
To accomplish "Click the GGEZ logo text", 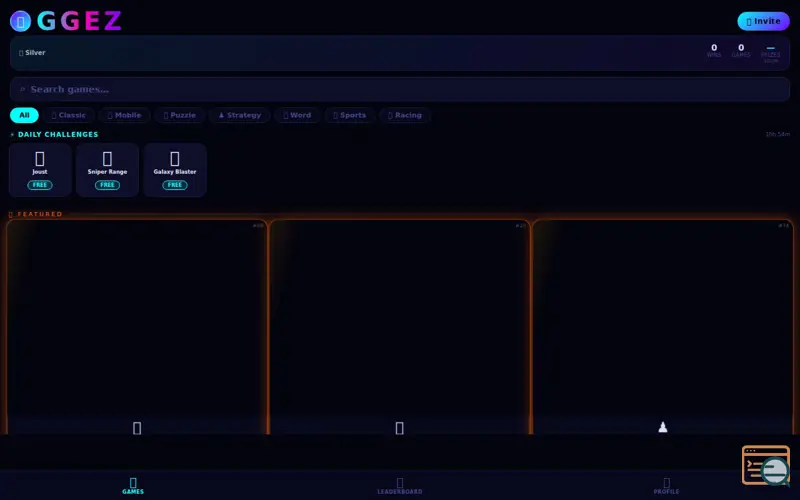I will coord(79,21).
